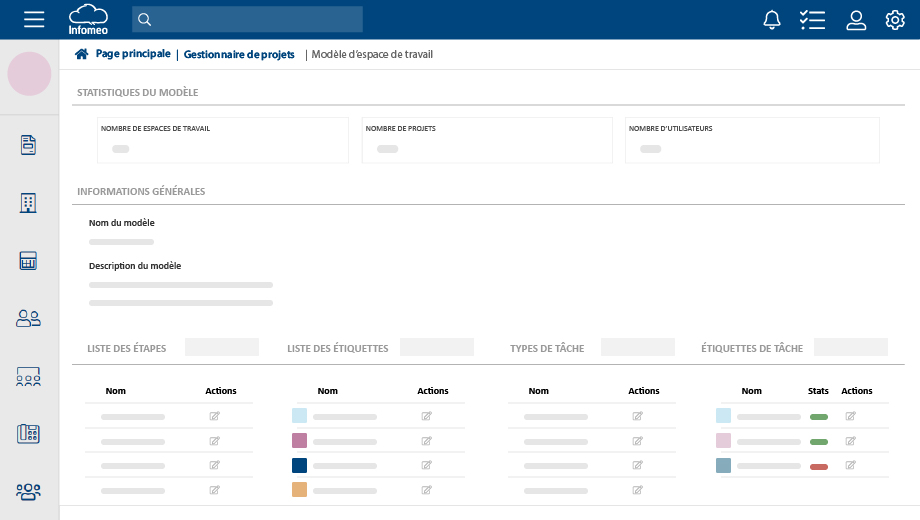The image size is (920, 520).
Task: Click the orange label color swatch
Action: [299, 490]
